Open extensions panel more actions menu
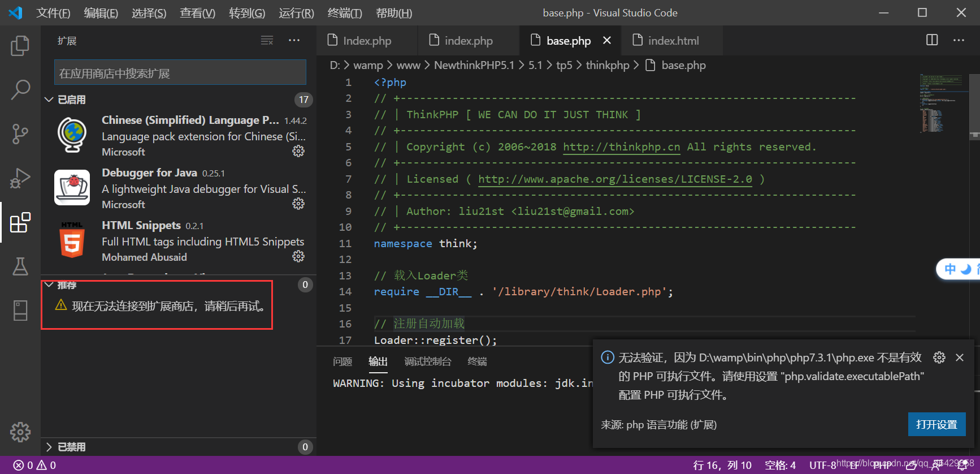This screenshot has width=980, height=474. coord(294,40)
